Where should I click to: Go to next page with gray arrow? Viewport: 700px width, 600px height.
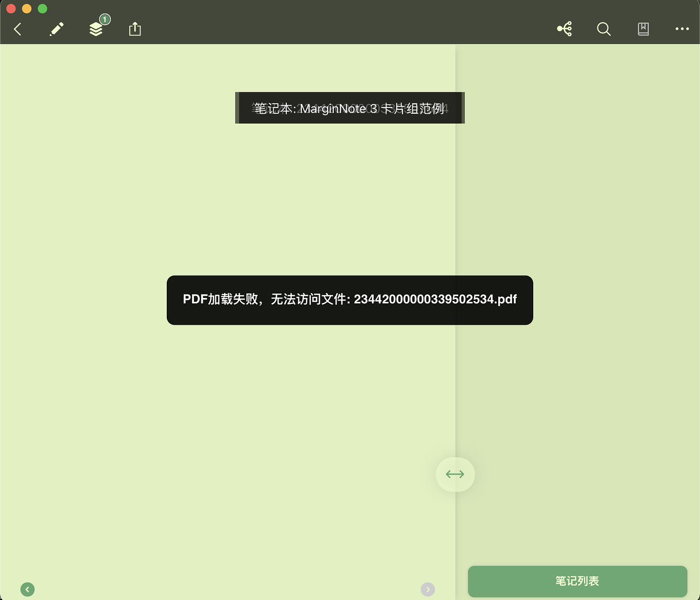(428, 589)
